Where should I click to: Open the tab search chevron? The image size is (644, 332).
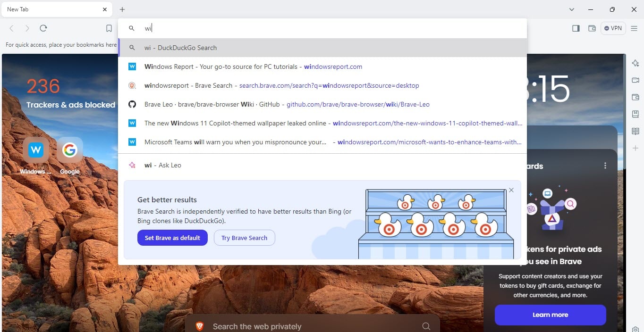click(x=572, y=9)
